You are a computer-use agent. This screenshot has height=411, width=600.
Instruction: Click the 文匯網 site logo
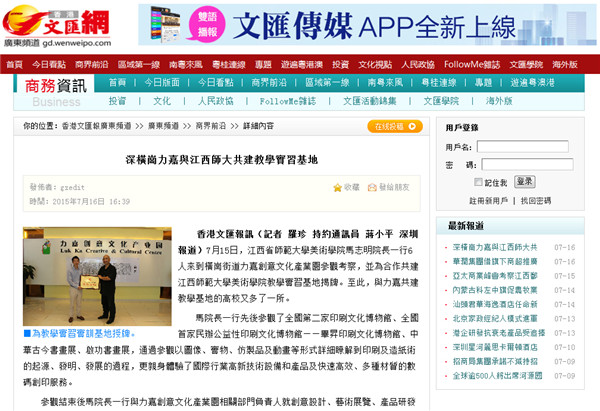click(x=57, y=26)
